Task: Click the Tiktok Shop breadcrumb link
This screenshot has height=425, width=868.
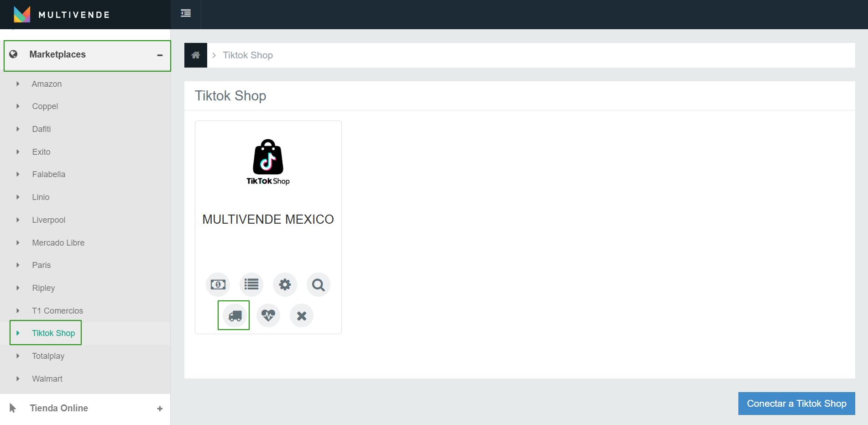Action: [x=248, y=55]
